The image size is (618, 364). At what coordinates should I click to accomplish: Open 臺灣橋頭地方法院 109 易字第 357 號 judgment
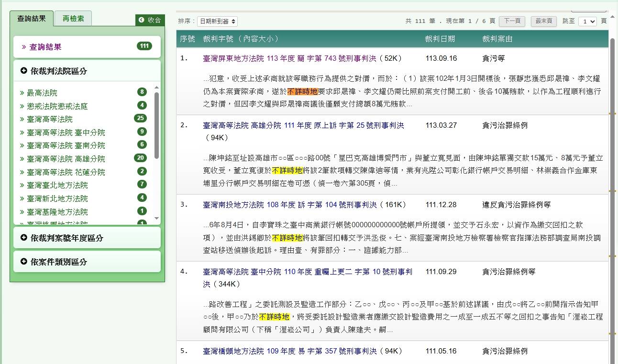tap(290, 351)
